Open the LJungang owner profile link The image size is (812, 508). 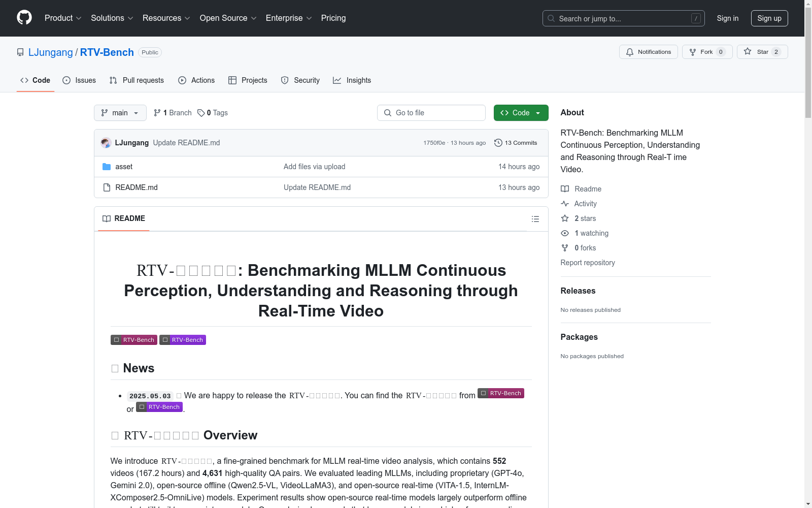click(x=51, y=52)
